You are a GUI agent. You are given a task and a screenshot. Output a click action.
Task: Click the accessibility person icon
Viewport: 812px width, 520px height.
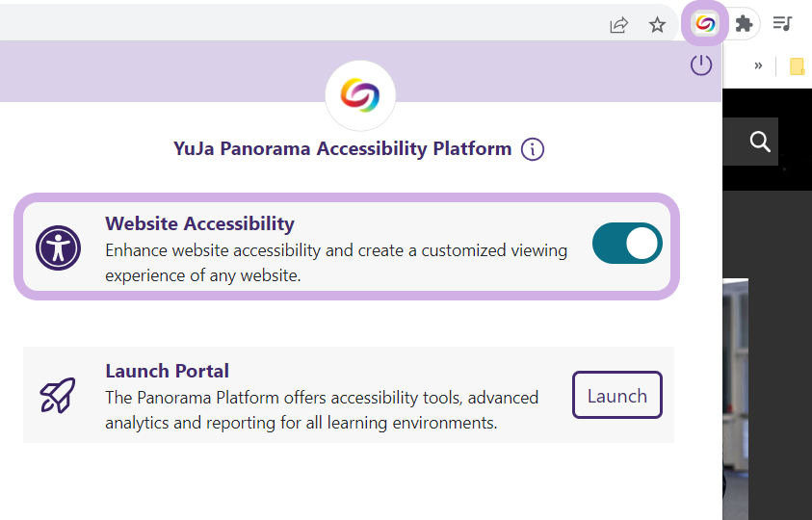(58, 247)
